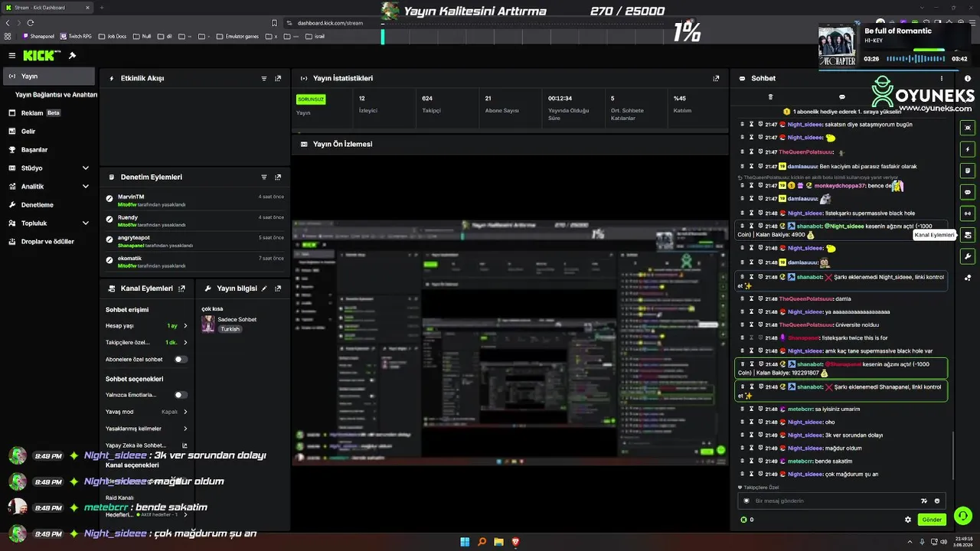Click the Ruendy ban entry

pos(195,220)
